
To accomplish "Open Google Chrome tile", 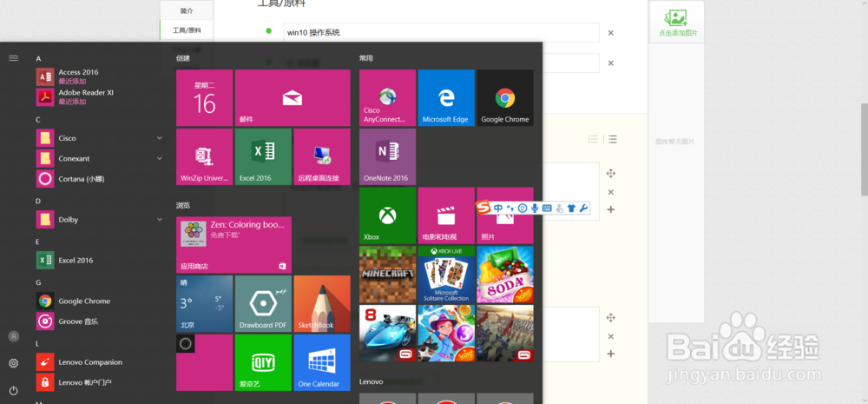I will (505, 98).
